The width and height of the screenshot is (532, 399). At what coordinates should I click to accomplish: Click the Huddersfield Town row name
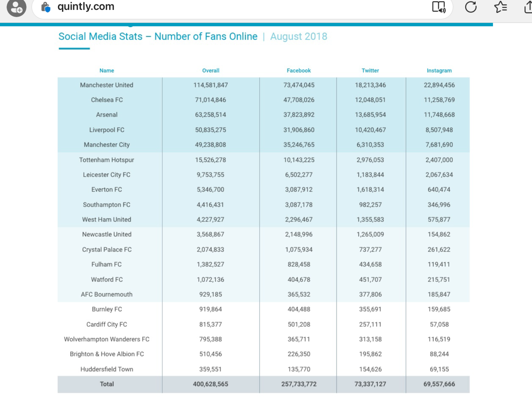click(107, 369)
